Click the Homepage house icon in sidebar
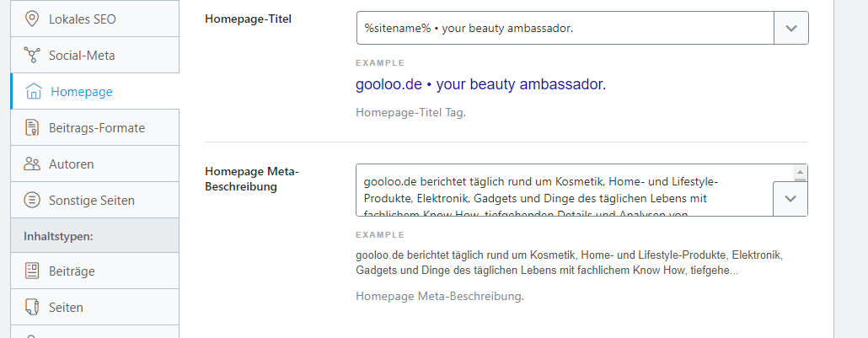 [34, 92]
